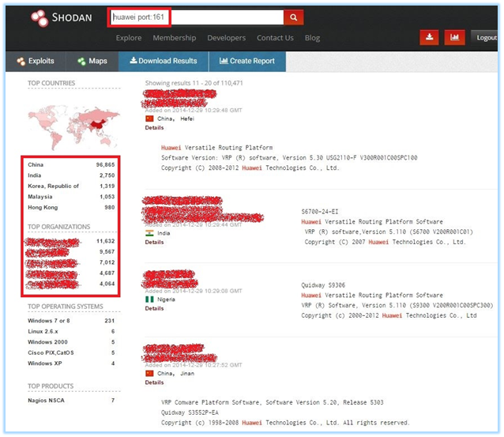Click the China flag beside Hefei
The height and width of the screenshot is (437, 504).
[149, 119]
